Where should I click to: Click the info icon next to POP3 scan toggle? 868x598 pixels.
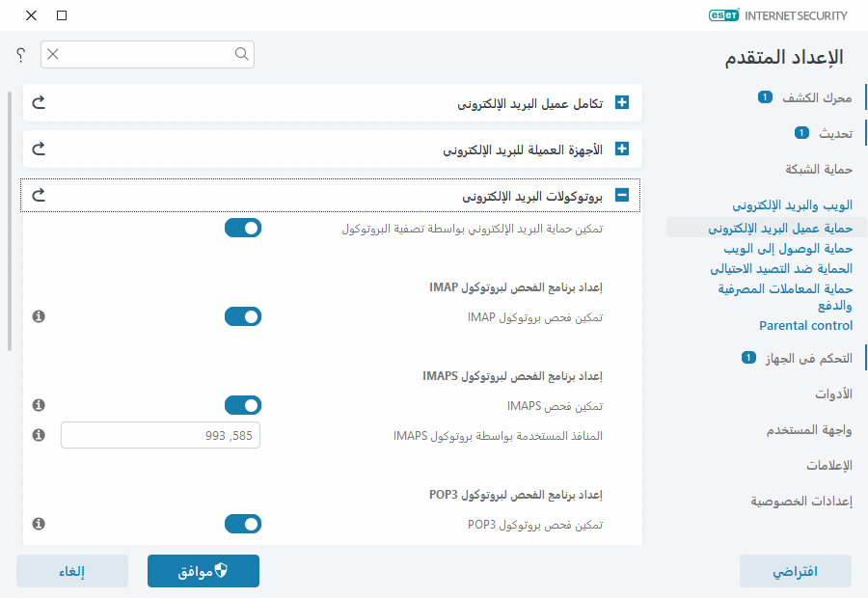pos(39,524)
